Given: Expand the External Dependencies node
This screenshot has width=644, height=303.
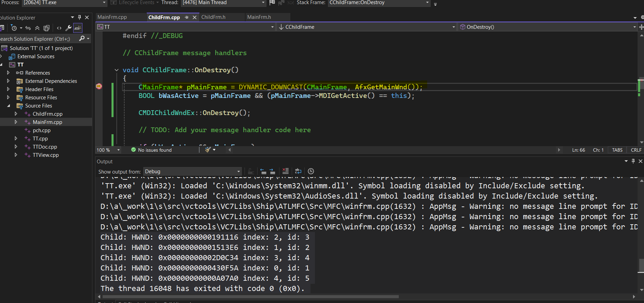Looking at the screenshot, I should pyautogui.click(x=8, y=81).
